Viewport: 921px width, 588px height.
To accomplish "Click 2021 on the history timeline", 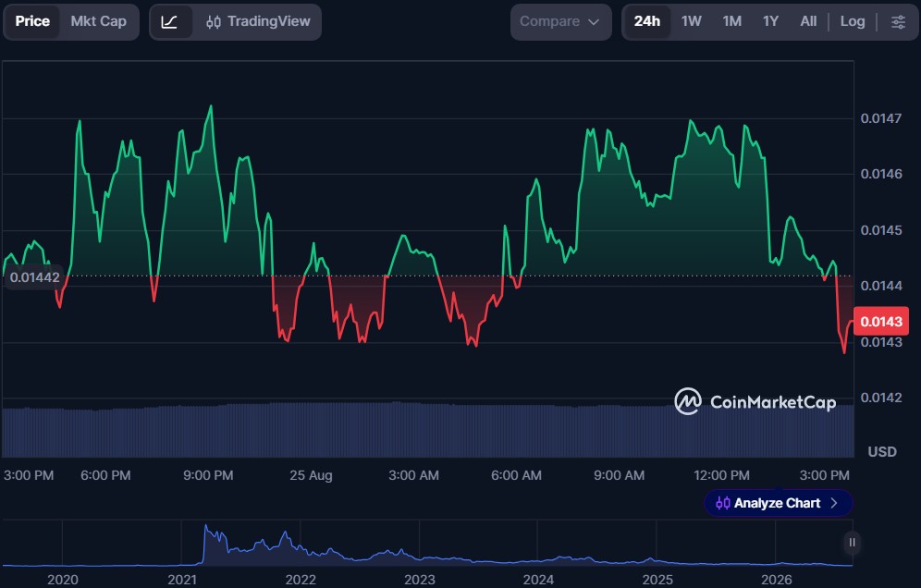I will pyautogui.click(x=182, y=580).
